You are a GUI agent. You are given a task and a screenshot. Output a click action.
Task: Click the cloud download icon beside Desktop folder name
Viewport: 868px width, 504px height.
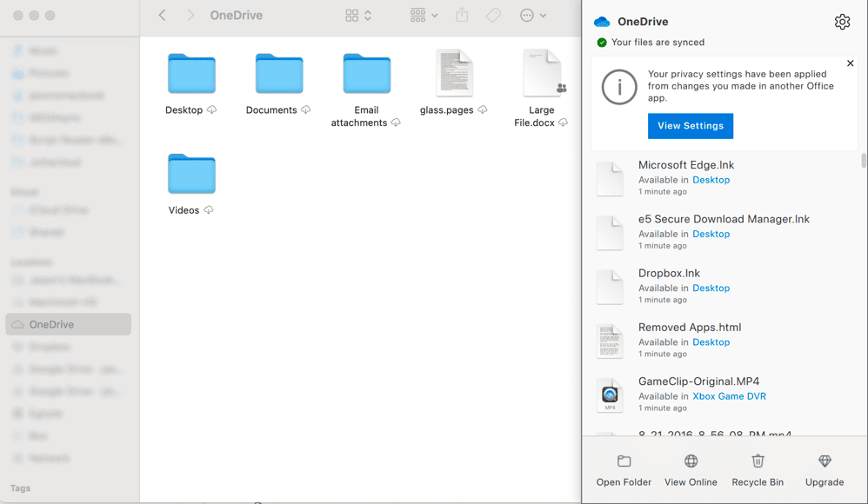[x=211, y=109]
